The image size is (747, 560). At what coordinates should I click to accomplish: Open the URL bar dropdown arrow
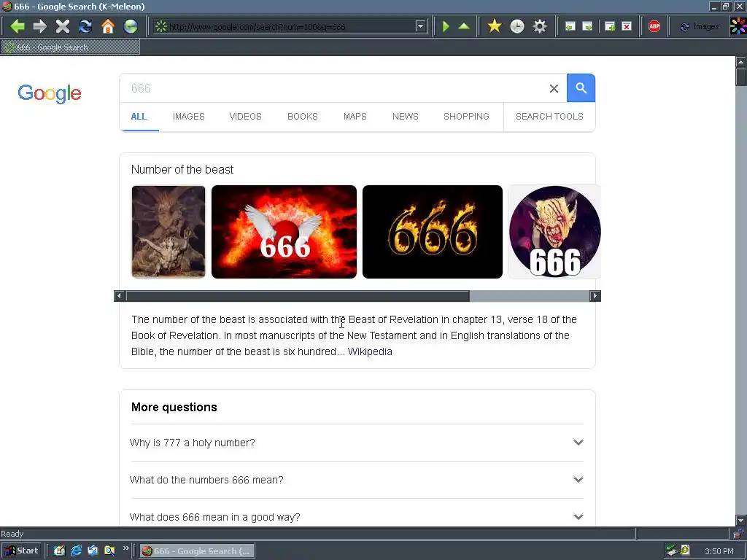tap(420, 27)
